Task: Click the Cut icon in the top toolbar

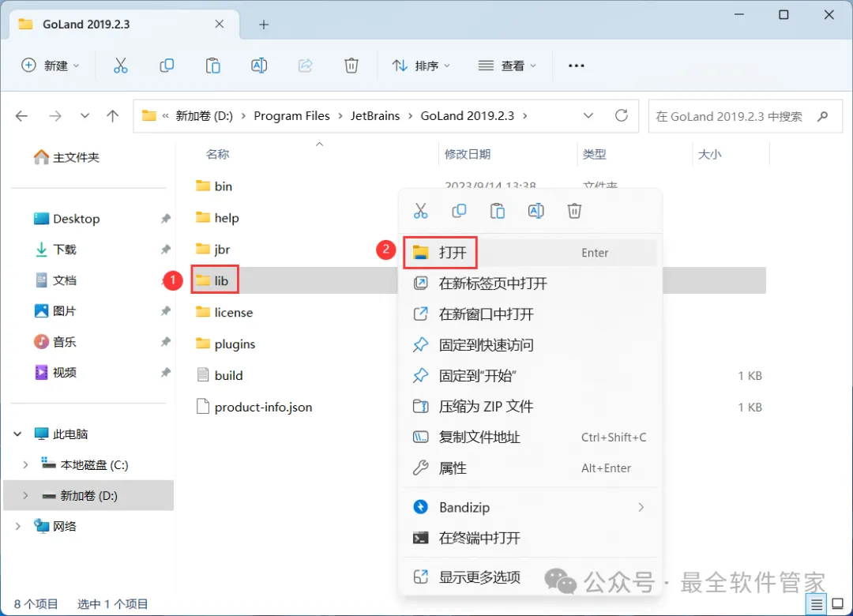Action: click(x=120, y=66)
